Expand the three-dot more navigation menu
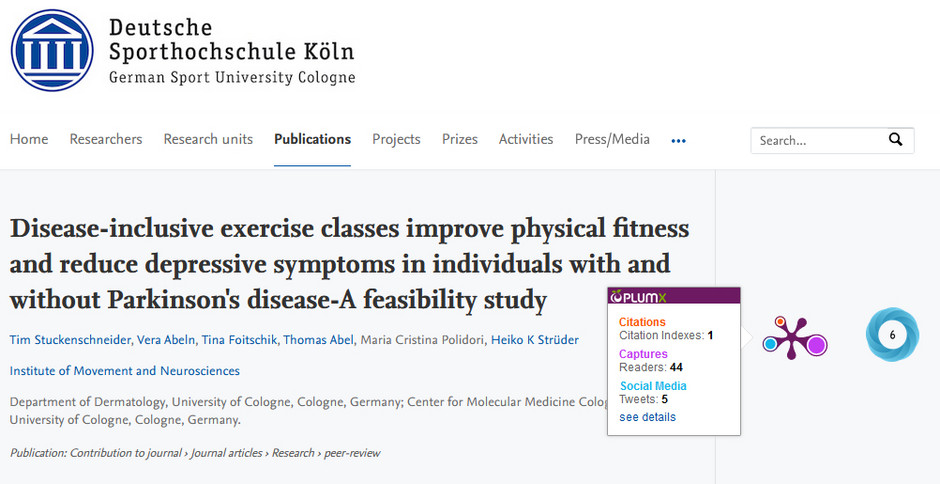This screenshot has height=484, width=940. 678,140
